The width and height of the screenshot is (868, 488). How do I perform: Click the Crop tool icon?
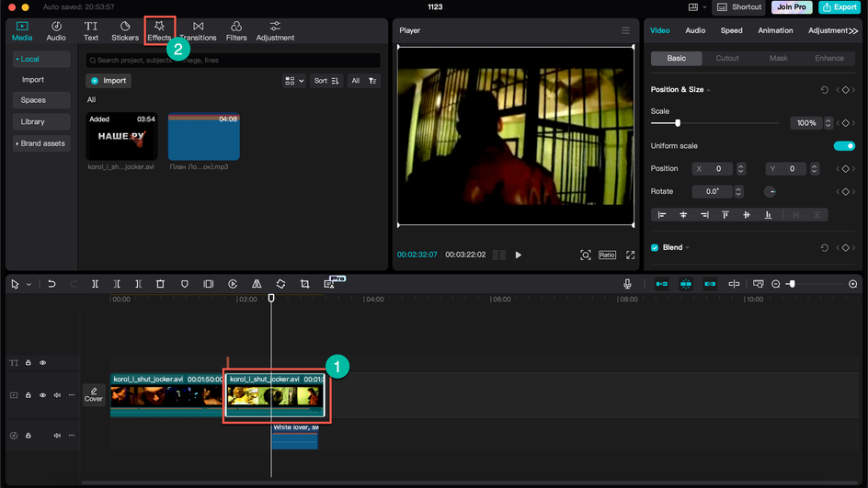[304, 284]
